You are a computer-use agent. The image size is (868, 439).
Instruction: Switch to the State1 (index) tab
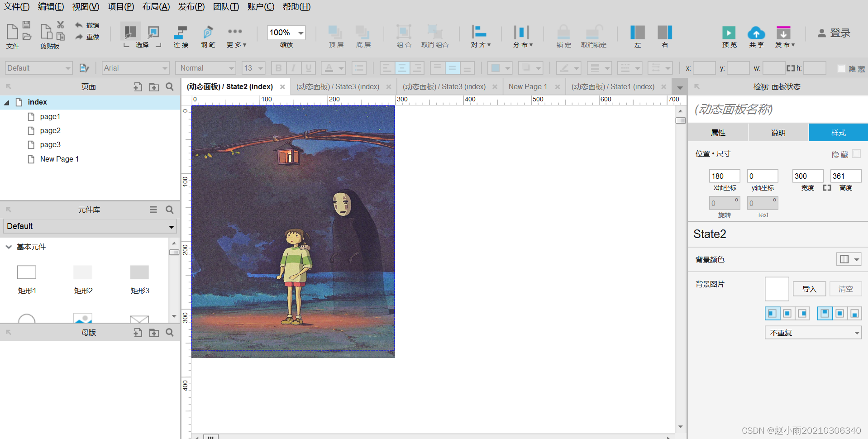tap(613, 86)
